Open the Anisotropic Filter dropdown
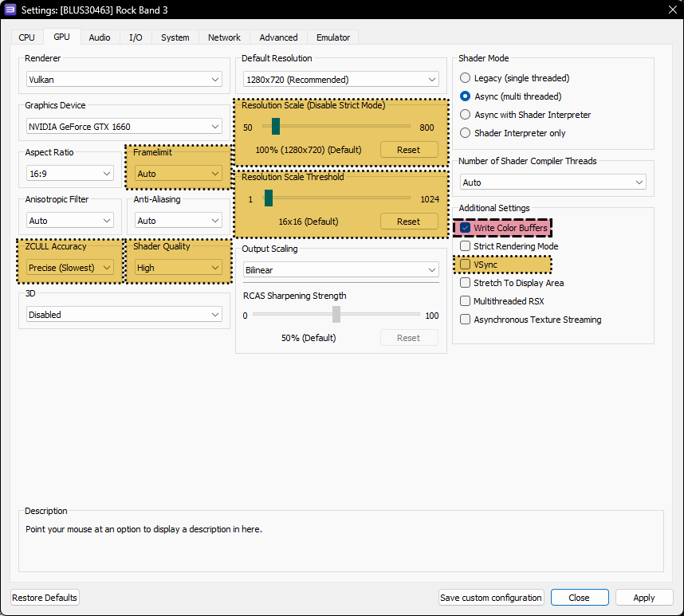 (70, 221)
